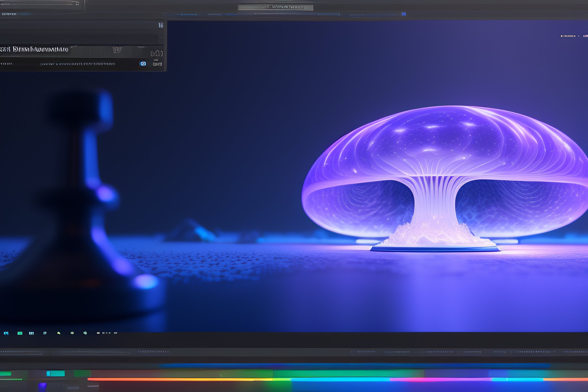The image size is (588, 392).
Task: Click the green circular icon in bottom icon row
Action: pyautogui.click(x=72, y=333)
